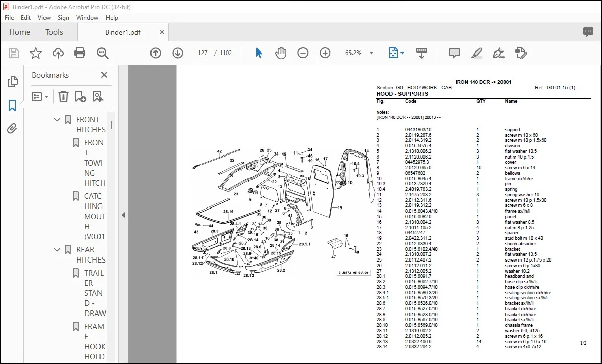Click the 'headband and' part name
Image resolution: width=602 pixels, height=364 pixels.
519,276
